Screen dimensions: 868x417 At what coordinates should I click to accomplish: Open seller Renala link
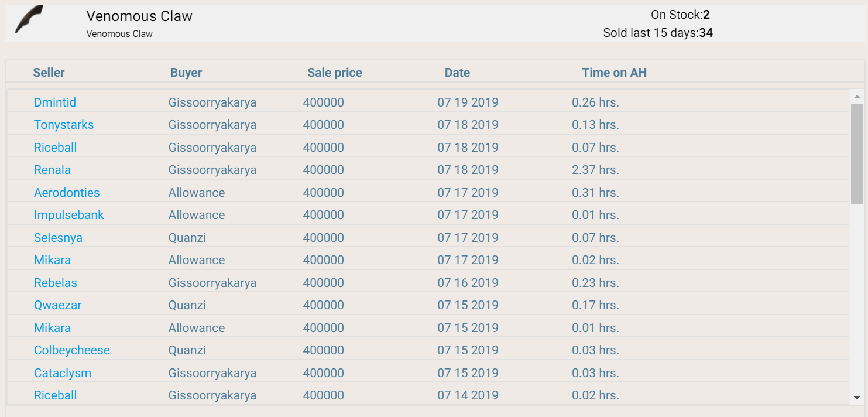pos(52,170)
